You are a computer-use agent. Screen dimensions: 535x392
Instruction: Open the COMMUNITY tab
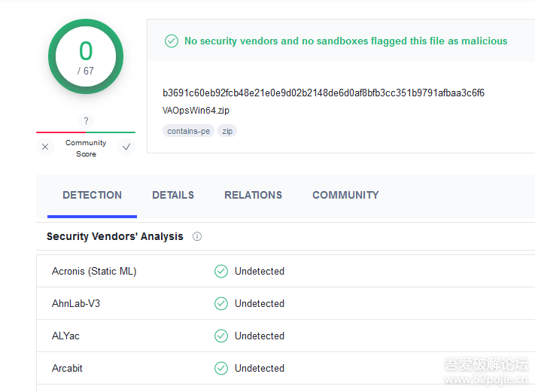click(345, 196)
